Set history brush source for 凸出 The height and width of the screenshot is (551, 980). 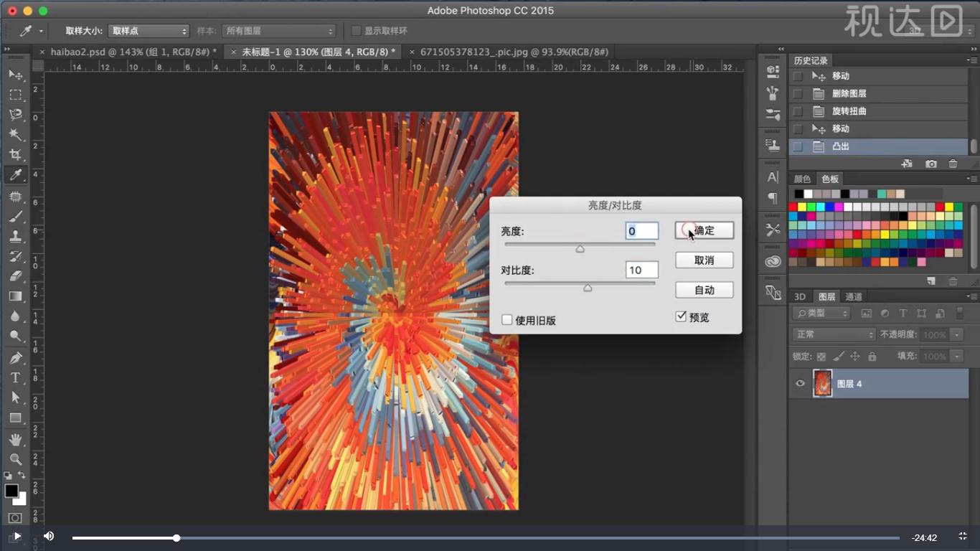(x=797, y=146)
